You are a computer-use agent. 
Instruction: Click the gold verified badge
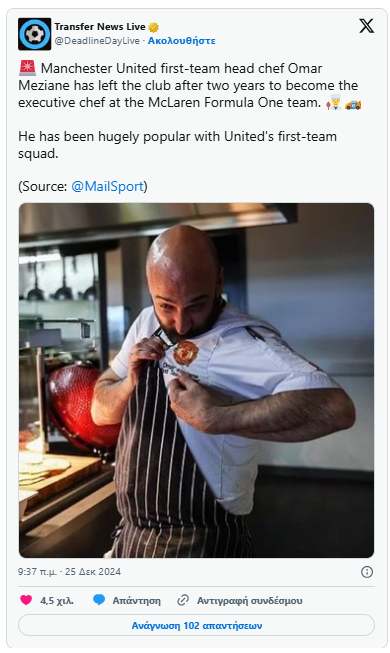coord(153,27)
